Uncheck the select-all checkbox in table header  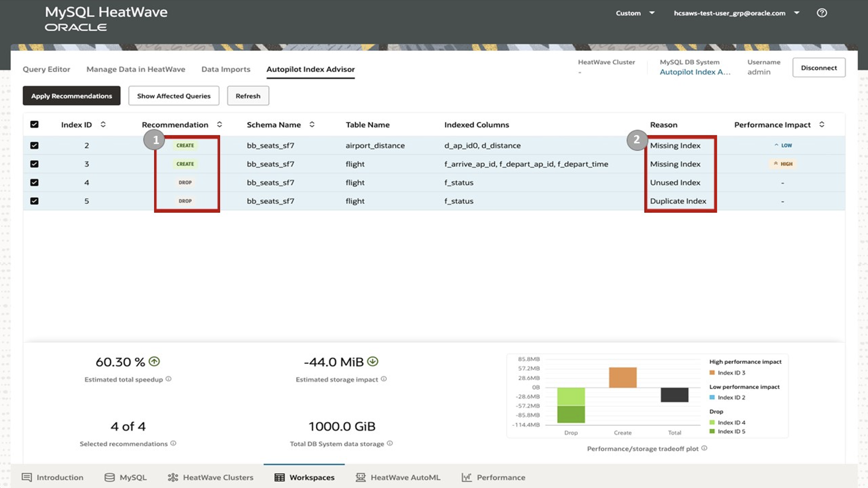[34, 124]
